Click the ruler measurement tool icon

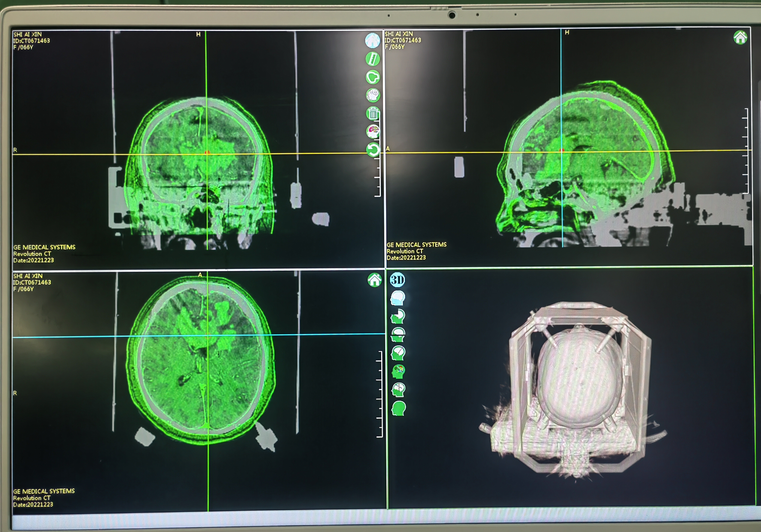pos(373,59)
